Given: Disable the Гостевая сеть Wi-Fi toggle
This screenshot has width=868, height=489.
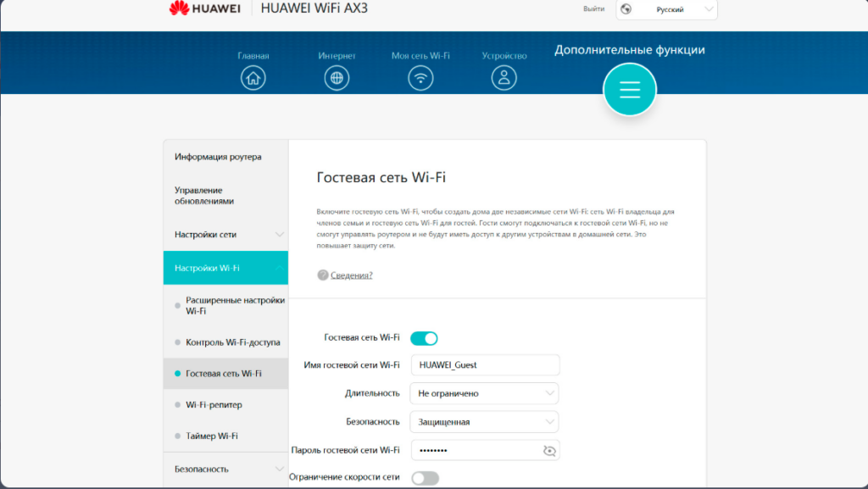Looking at the screenshot, I should (424, 338).
